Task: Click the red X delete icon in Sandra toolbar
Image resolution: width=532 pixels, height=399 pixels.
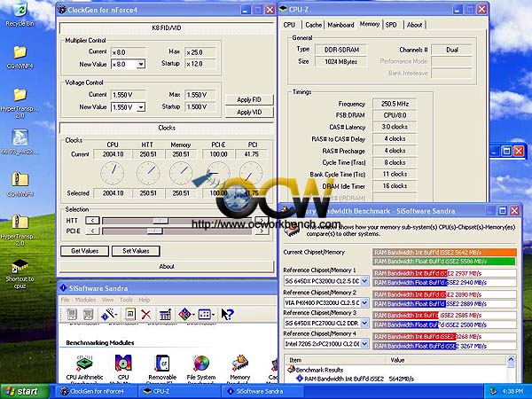Action: click(146, 315)
